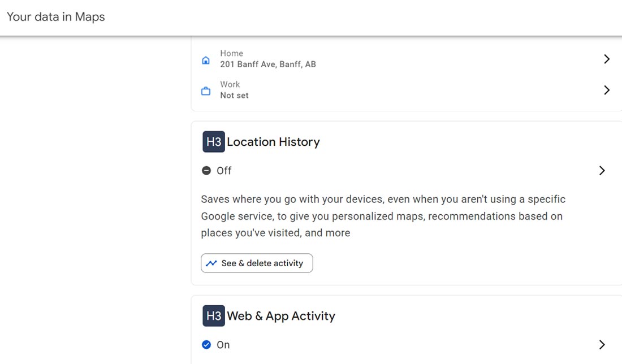This screenshot has width=622, height=364.
Task: Expand the Work row using its chevron
Action: [606, 90]
